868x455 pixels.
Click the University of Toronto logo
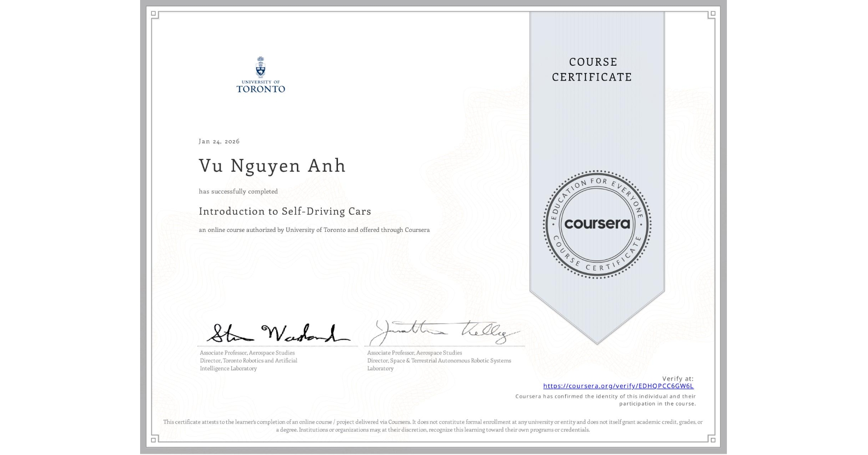point(261,75)
